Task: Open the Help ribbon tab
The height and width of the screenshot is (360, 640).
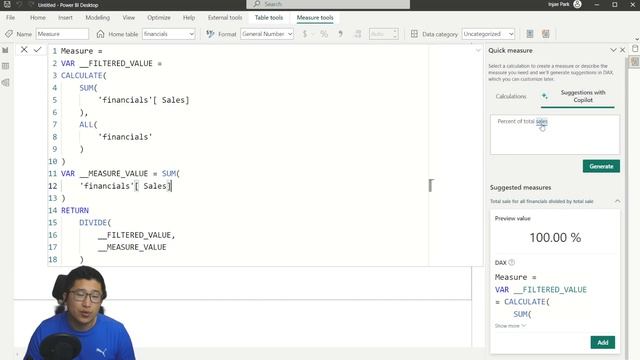Action: click(189, 18)
